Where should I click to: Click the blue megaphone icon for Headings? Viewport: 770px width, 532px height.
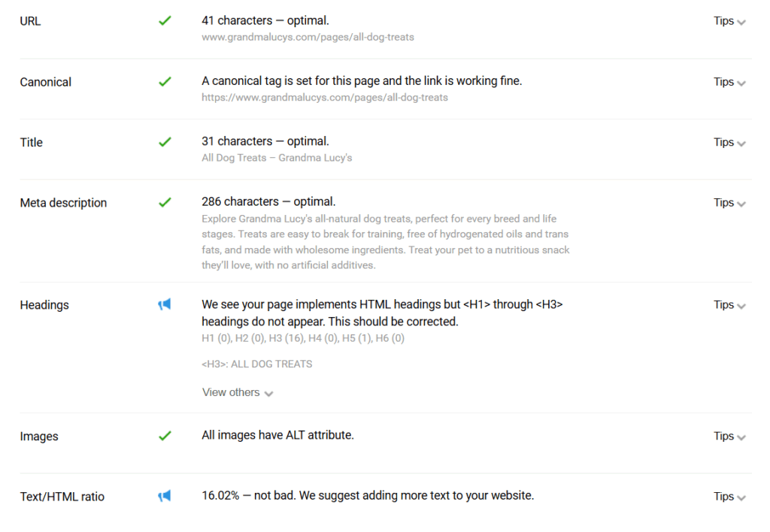coord(165,304)
